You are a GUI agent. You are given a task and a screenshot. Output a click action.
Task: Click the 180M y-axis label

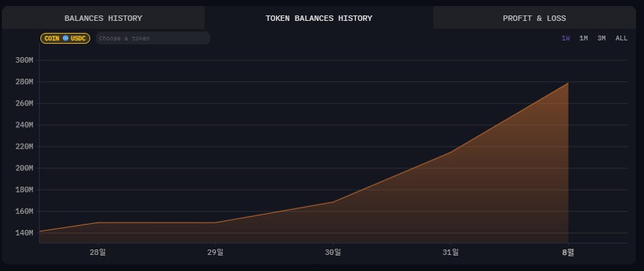coord(24,190)
